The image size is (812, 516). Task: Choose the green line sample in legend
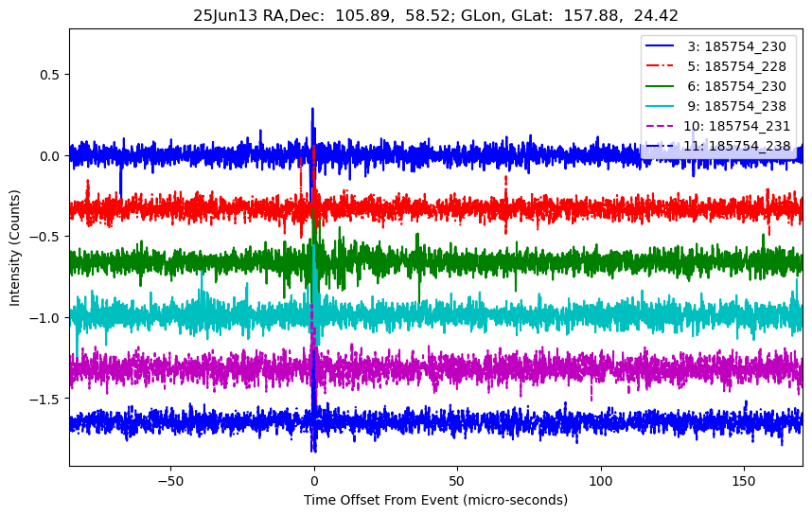(662, 85)
